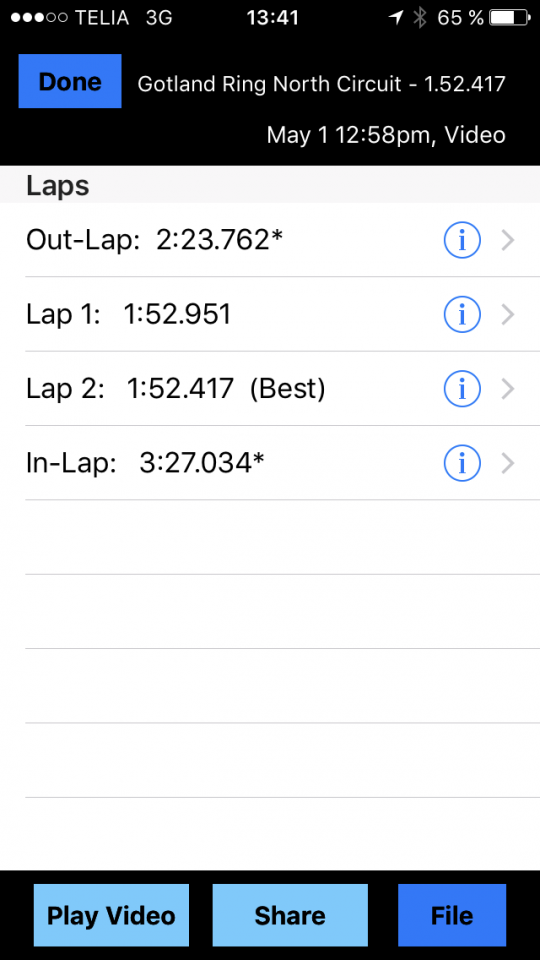
Task: Expand the Out-Lap row chevron
Action: (x=508, y=241)
